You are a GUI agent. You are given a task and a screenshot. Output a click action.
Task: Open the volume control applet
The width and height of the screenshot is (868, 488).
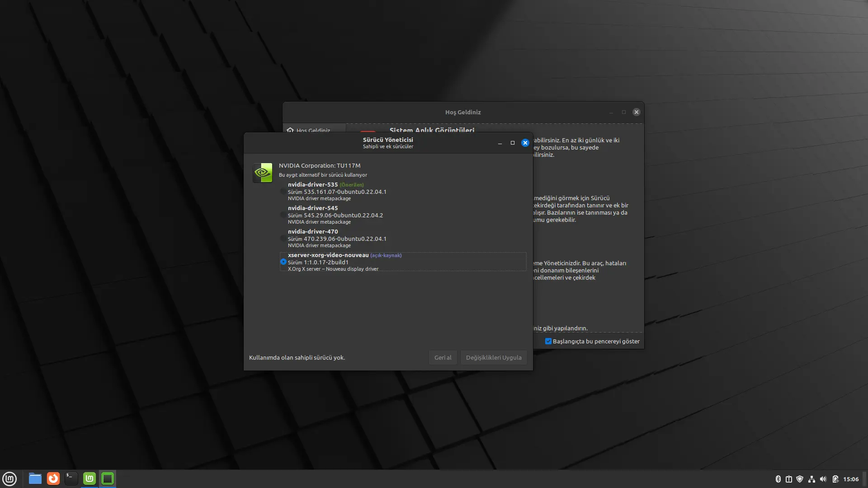[823, 479]
